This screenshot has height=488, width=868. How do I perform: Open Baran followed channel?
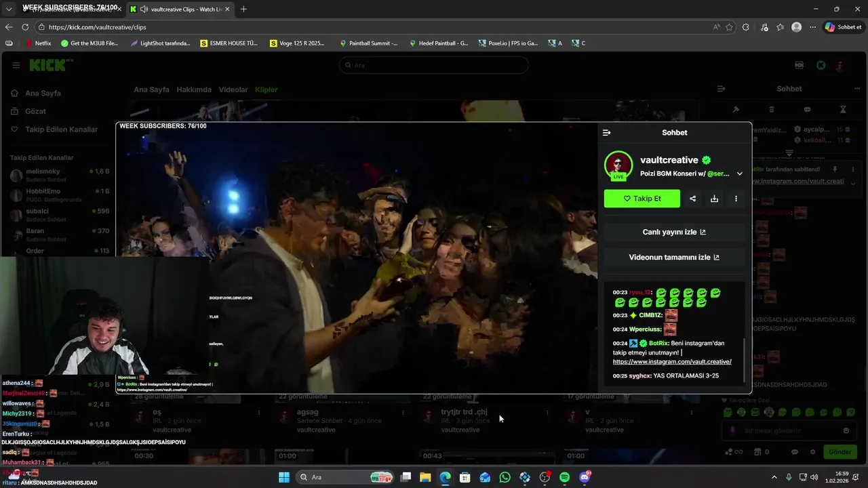point(59,235)
